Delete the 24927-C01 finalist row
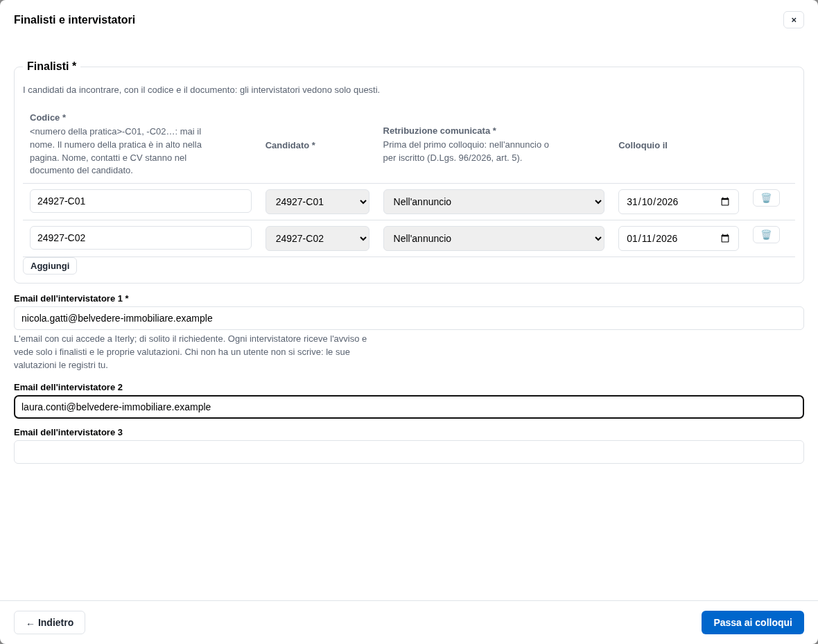 coord(766,198)
